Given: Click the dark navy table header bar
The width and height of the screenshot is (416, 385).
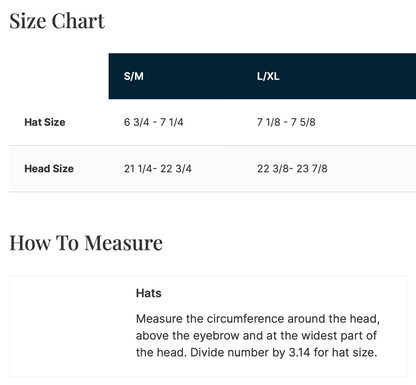Looking at the screenshot, I should (262, 76).
